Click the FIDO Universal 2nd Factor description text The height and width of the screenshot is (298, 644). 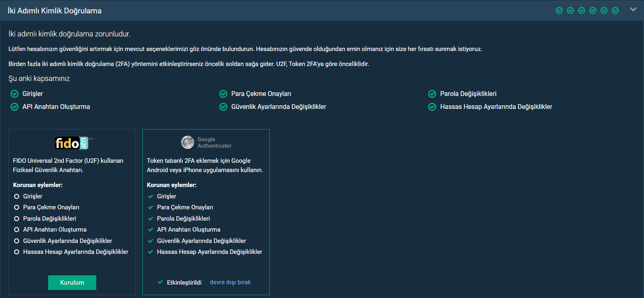(x=68, y=165)
